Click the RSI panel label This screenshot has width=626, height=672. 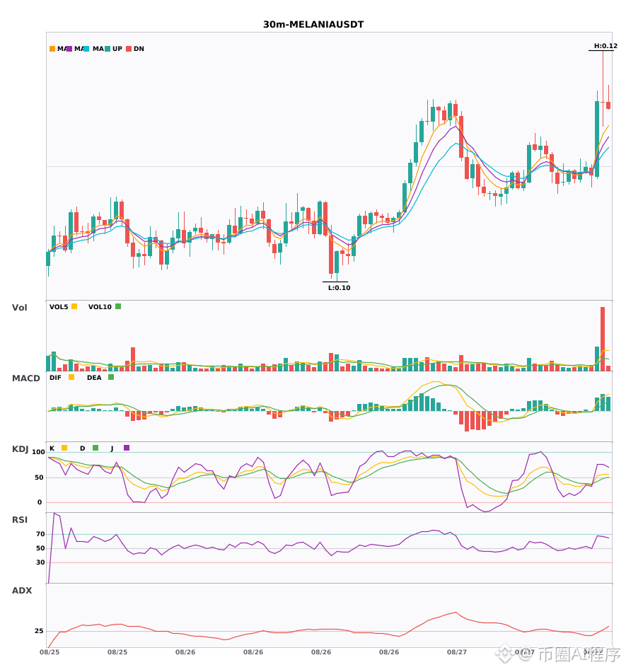[x=20, y=520]
